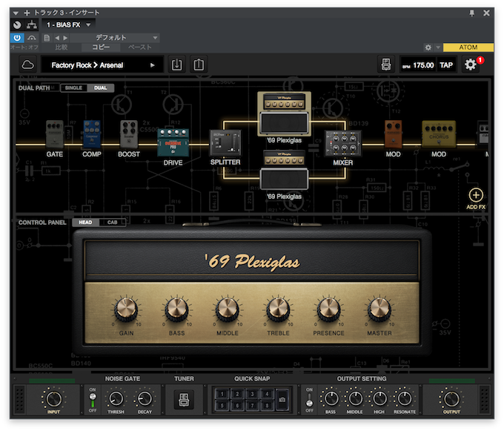Click the yellow ATOM controller button
504x431 pixels.
(x=468, y=47)
